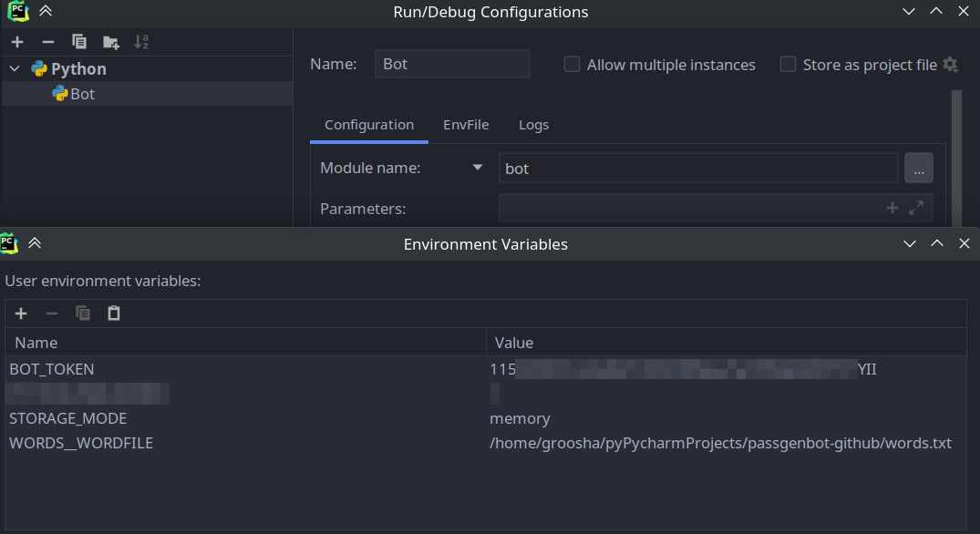Select the STORAGE_MODE variable row
This screenshot has height=534, width=980.
click(68, 418)
